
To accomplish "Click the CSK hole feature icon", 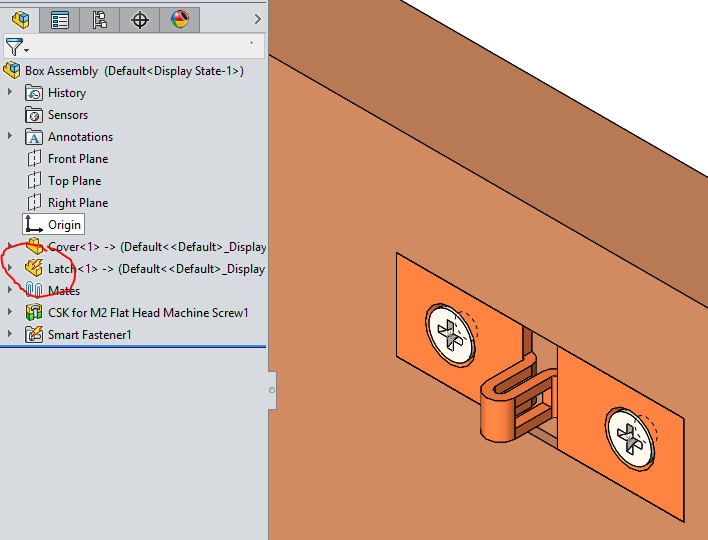I will click(34, 312).
